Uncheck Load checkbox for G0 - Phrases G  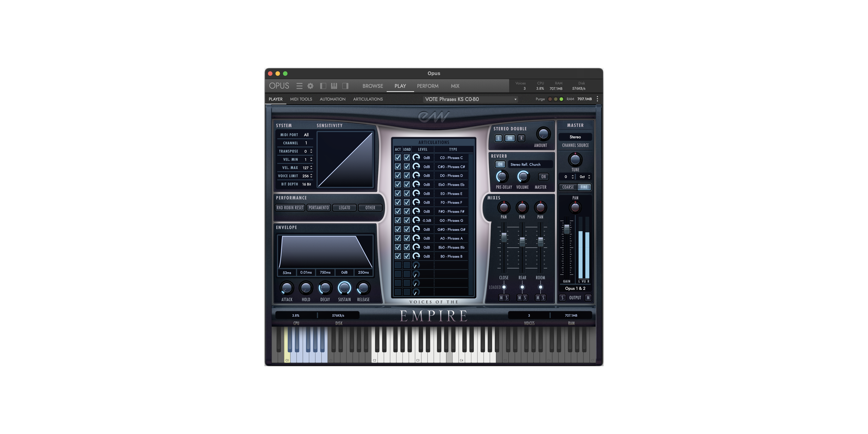[407, 220]
